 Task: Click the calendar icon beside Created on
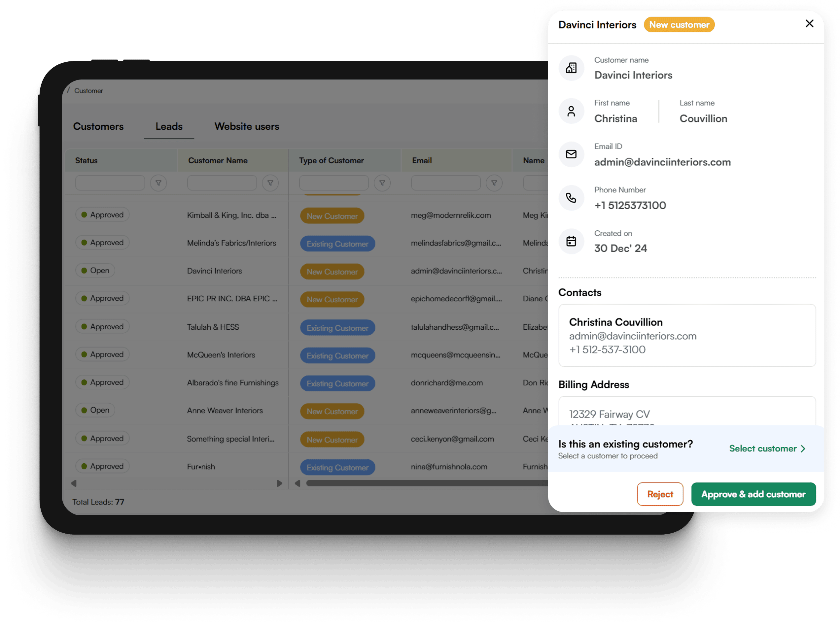click(571, 241)
